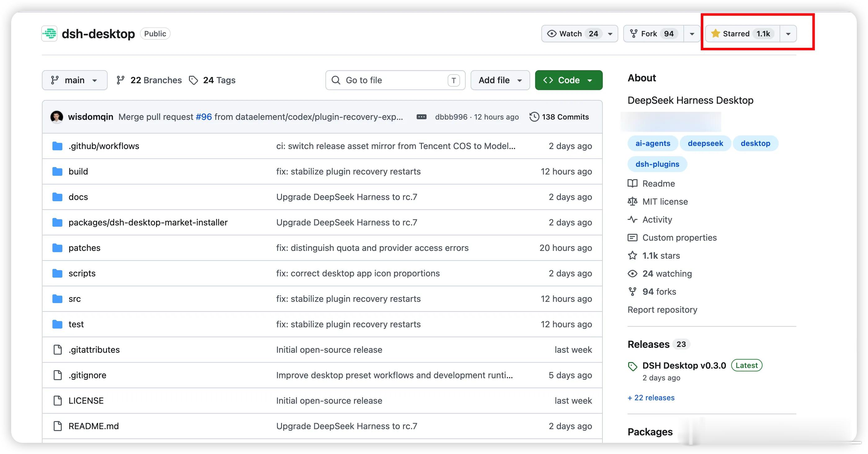Open the 138 Commits history
This screenshot has width=868, height=454.
[x=559, y=117]
